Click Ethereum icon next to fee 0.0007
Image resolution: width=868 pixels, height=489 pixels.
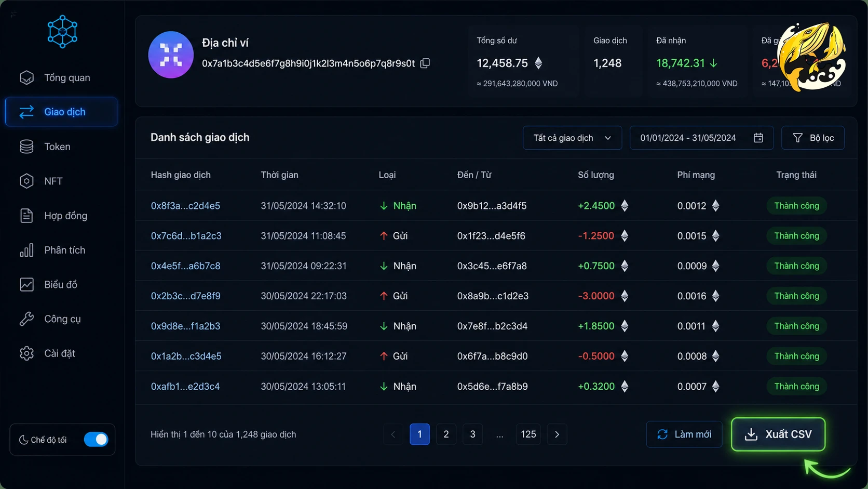[716, 386]
